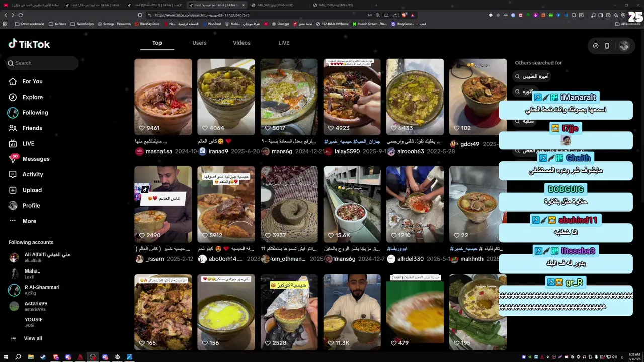This screenshot has height=362, width=644.
Task: Open the video with 15.6K likes
Action: tap(352, 205)
